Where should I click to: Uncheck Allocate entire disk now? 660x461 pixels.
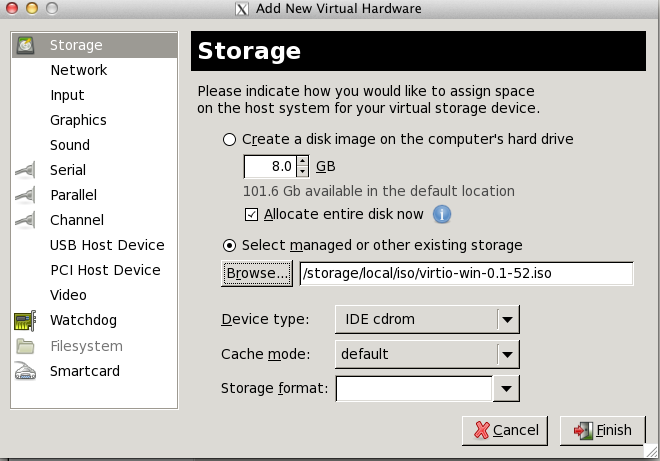(251, 214)
